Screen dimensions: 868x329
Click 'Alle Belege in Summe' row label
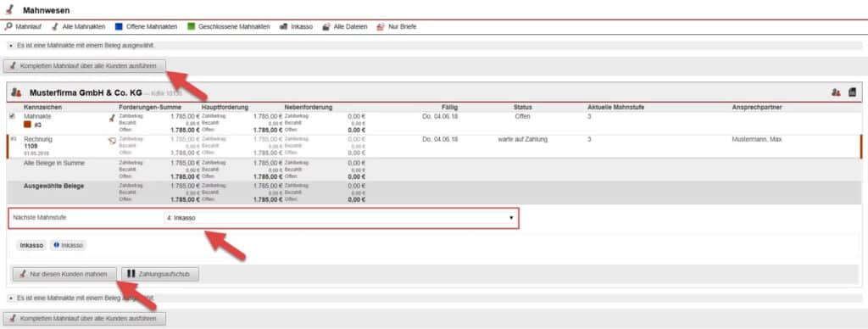[54, 163]
